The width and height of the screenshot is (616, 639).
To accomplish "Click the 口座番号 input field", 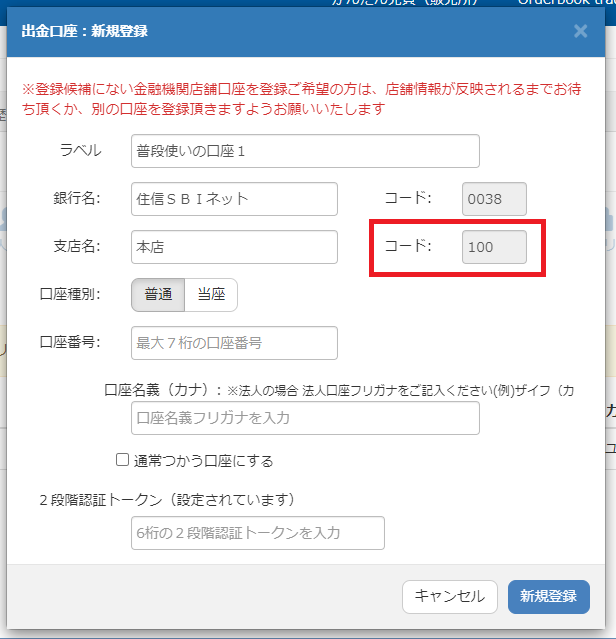I will pos(234,343).
